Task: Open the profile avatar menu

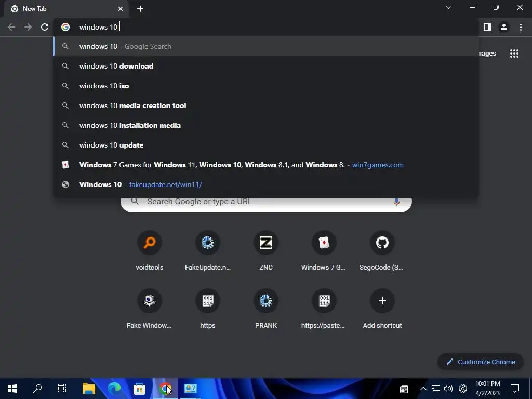Action: click(504, 27)
